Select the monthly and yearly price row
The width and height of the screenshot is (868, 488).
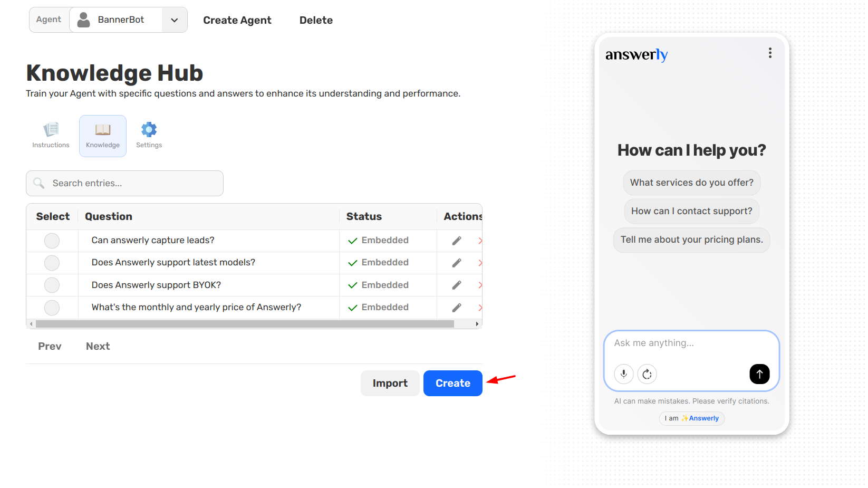52,308
